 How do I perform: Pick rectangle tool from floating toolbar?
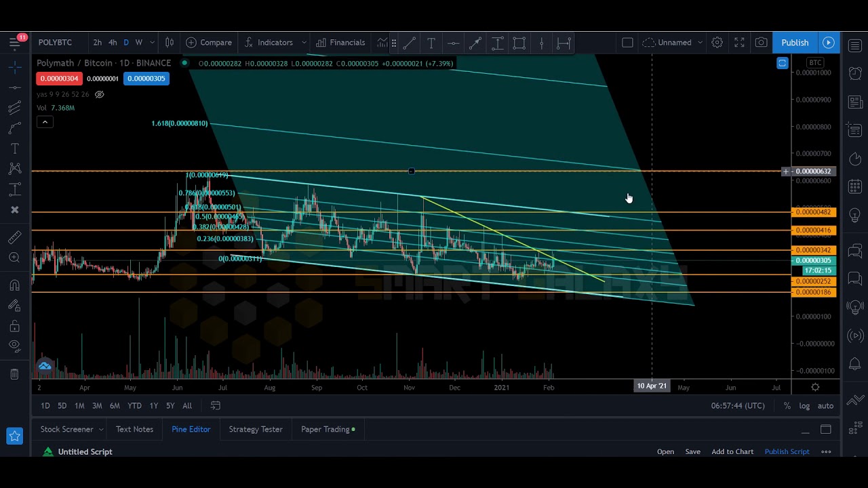point(519,43)
